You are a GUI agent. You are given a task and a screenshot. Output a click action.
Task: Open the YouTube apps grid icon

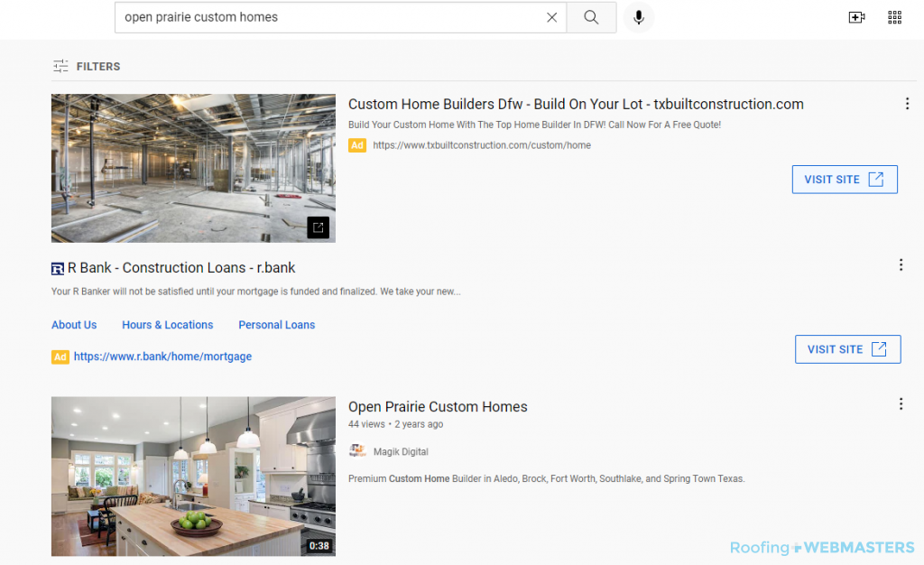click(894, 18)
